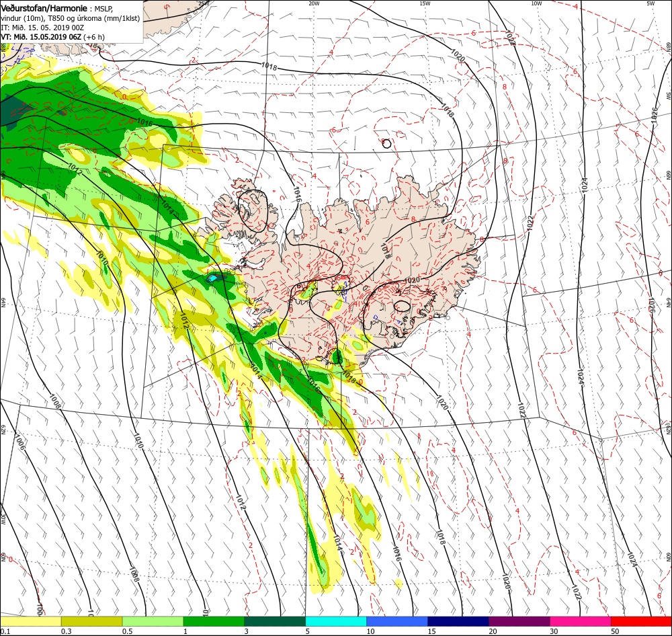Click the '0.5' legend value label
The width and height of the screenshot is (672, 636).
coord(127,631)
